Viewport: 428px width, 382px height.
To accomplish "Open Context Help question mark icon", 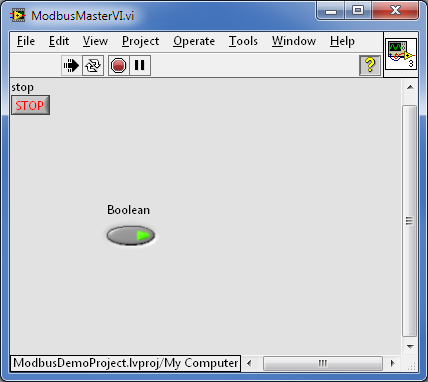I will click(370, 66).
